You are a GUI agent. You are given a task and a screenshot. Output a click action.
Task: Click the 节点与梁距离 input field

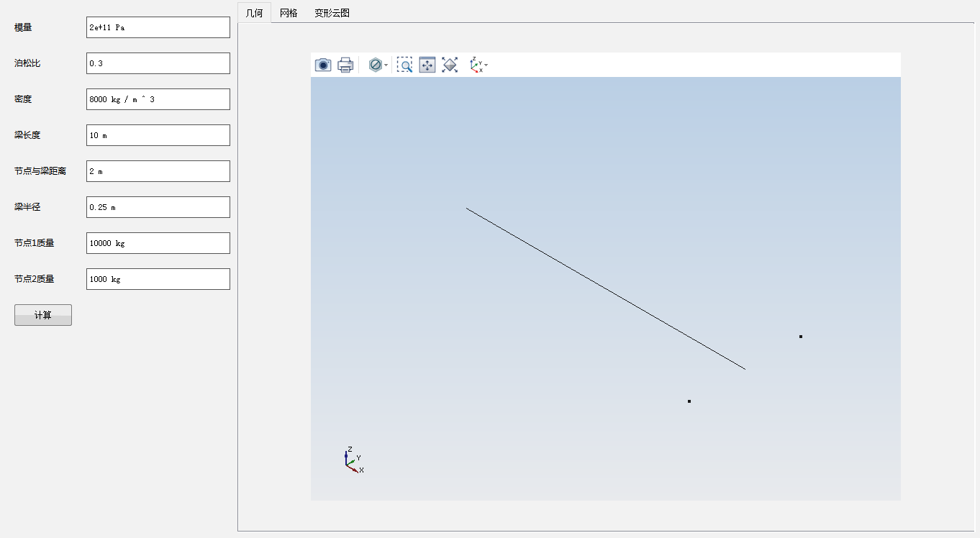point(158,171)
